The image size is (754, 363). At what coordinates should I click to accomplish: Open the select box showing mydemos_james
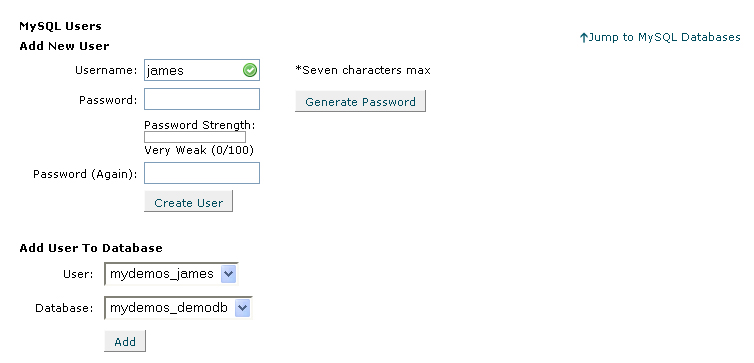(x=171, y=275)
